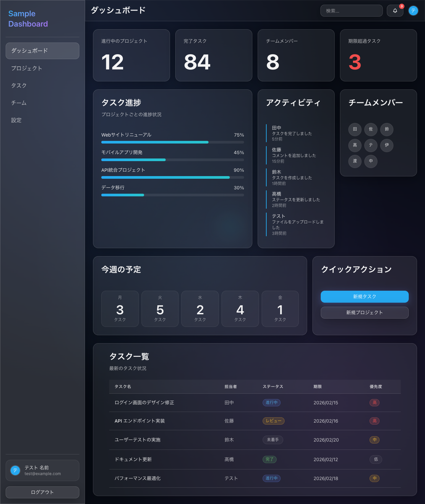Click the 新規プロジェクト button
The height and width of the screenshot is (504, 425).
(x=365, y=312)
